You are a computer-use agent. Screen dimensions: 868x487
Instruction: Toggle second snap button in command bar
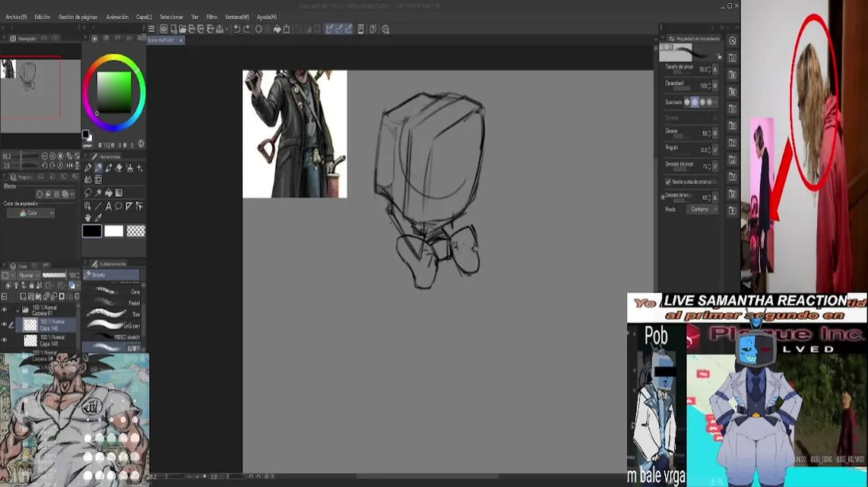click(x=339, y=29)
